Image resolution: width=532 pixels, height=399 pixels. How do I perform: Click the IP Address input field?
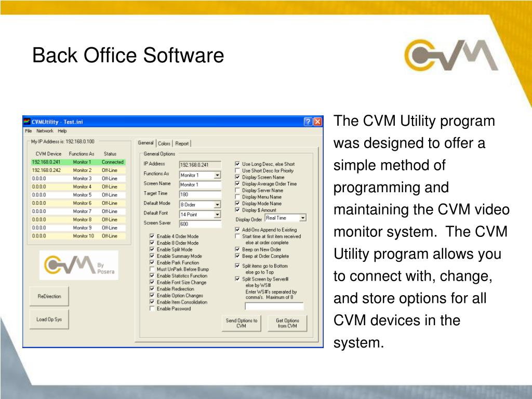click(x=200, y=165)
